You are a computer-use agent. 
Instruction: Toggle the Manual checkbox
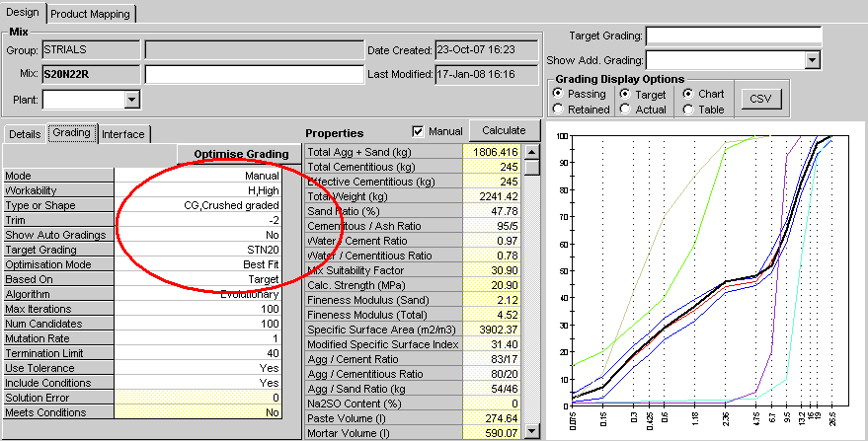tap(419, 131)
